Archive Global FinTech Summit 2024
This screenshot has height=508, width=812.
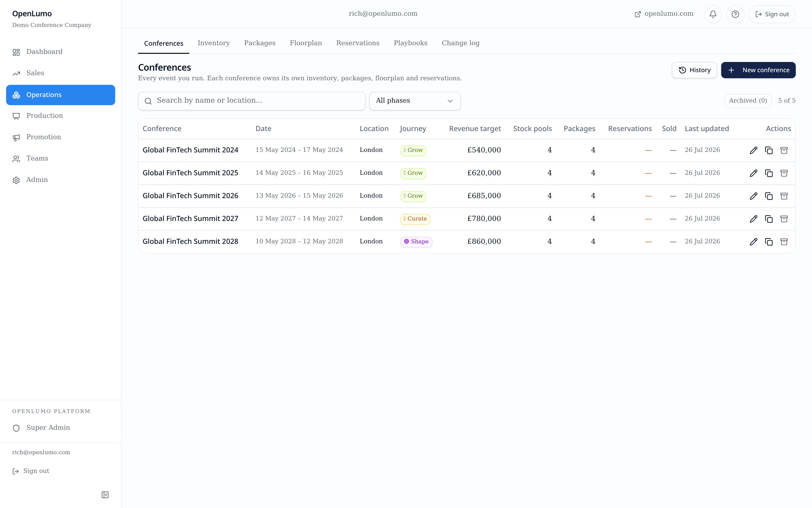[784, 150]
